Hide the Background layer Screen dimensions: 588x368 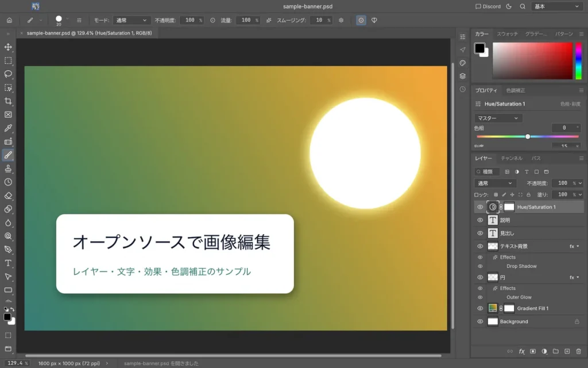pos(480,321)
